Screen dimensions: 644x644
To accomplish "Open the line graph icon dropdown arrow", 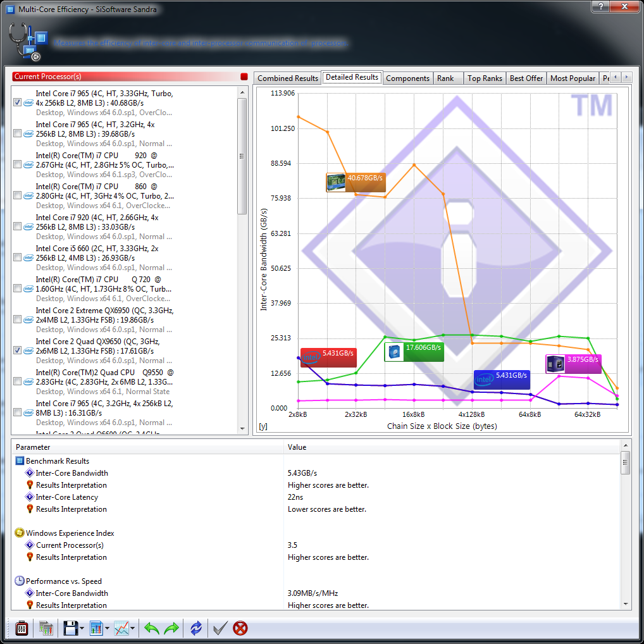I will click(132, 628).
